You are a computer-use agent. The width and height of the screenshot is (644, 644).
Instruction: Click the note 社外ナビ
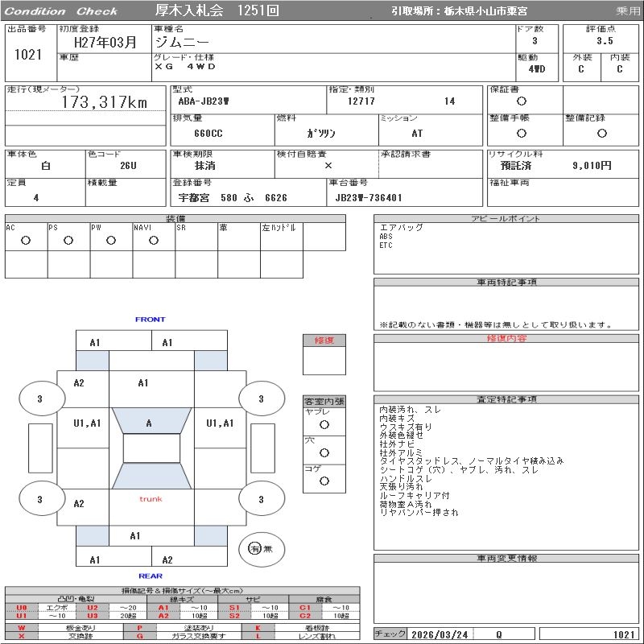point(397,444)
